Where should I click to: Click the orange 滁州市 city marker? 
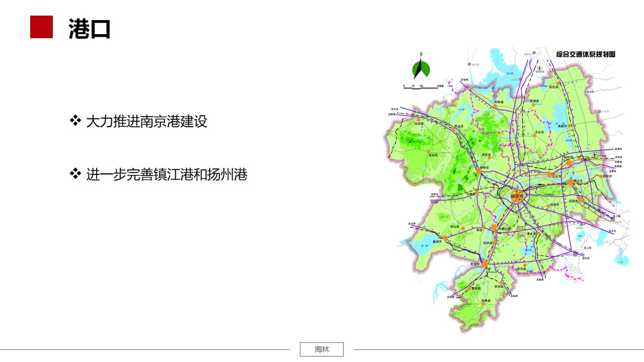(479, 171)
